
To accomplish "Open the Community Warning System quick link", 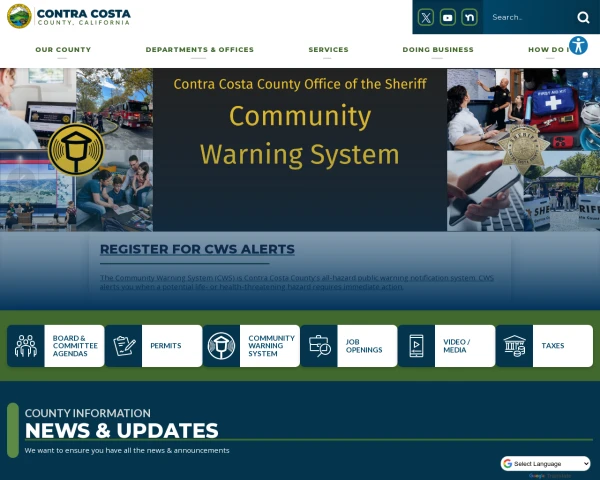I will pos(251,346).
